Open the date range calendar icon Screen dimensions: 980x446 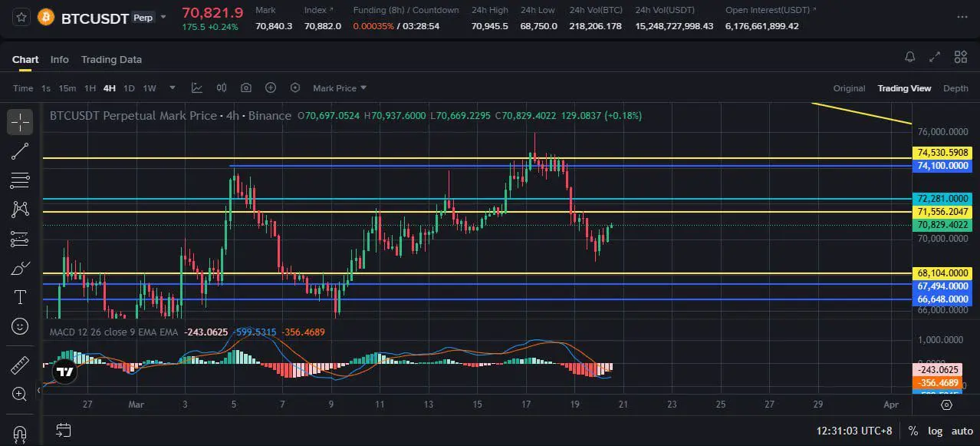point(64,431)
